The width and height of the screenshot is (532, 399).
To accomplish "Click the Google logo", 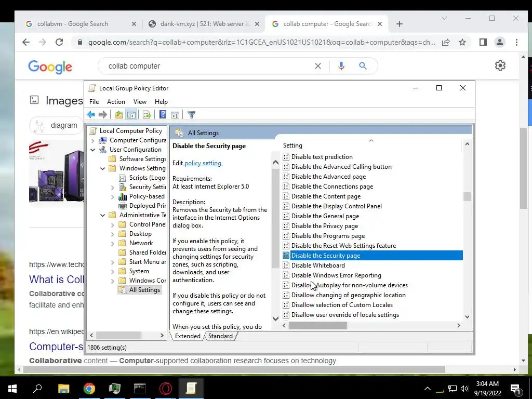I will 50,66.
